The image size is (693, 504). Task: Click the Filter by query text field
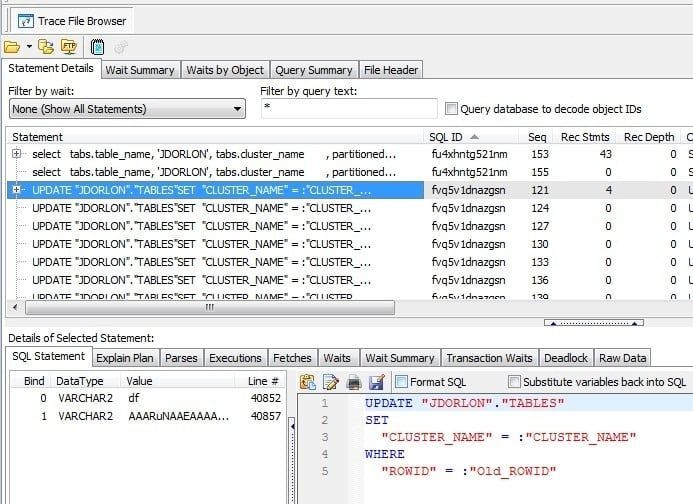pos(349,108)
